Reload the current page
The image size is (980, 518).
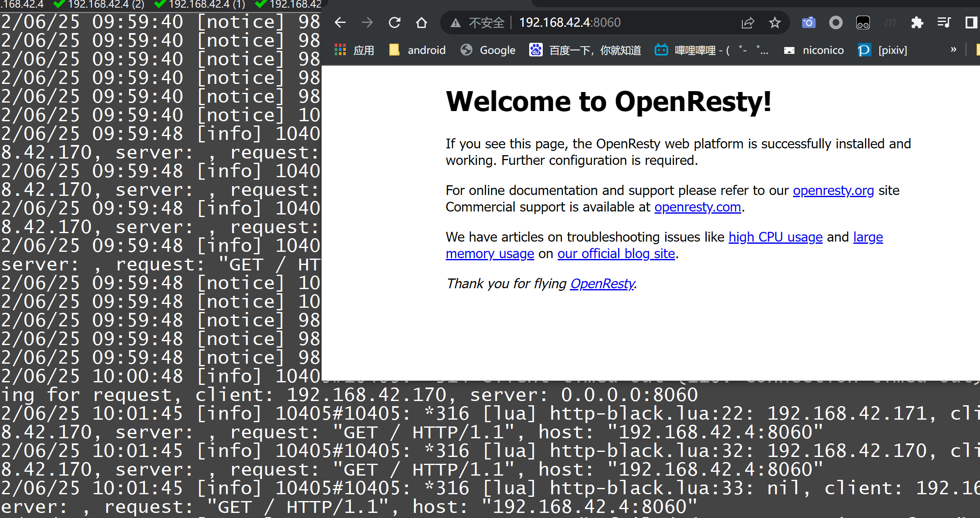[394, 22]
